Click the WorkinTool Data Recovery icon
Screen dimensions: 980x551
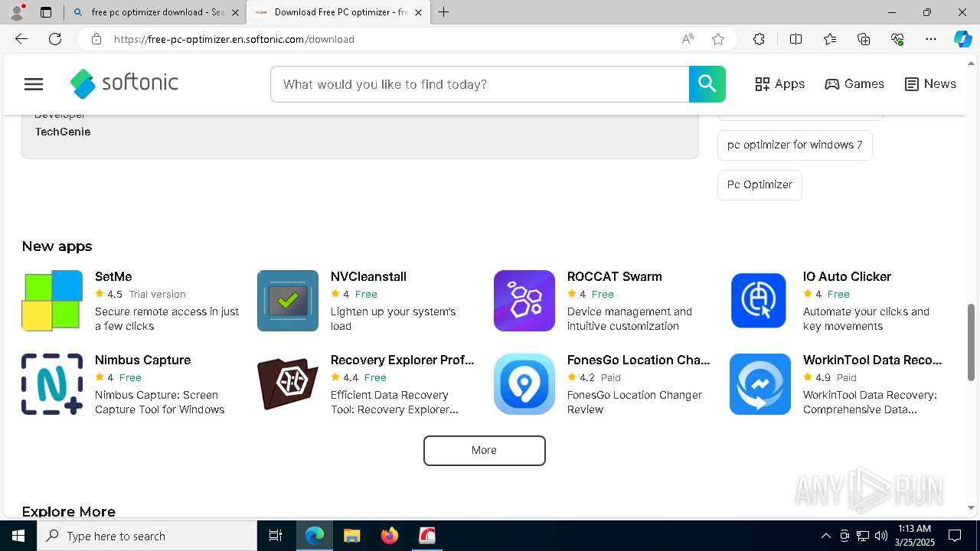pos(760,384)
